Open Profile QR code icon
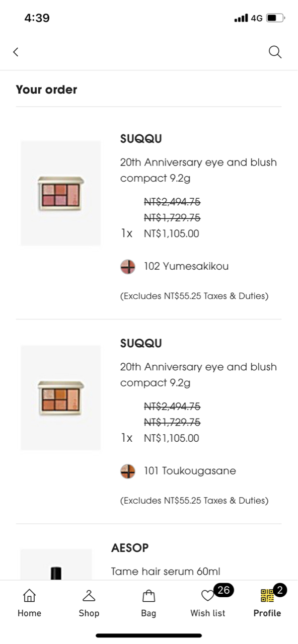This screenshot has height=644, width=298. [267, 596]
